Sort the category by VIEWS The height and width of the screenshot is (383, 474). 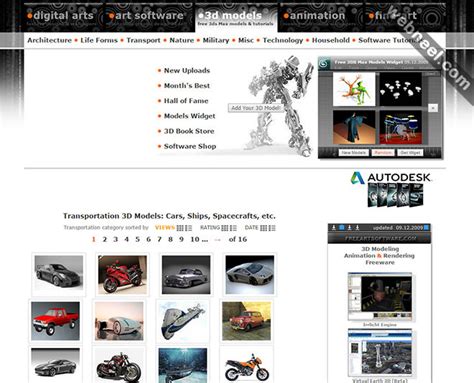coord(165,228)
